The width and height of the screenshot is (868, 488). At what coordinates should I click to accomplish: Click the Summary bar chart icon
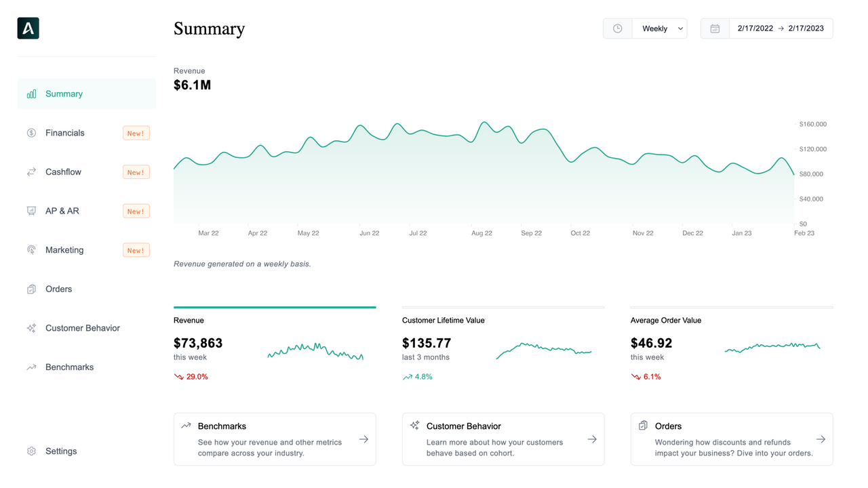(x=31, y=94)
